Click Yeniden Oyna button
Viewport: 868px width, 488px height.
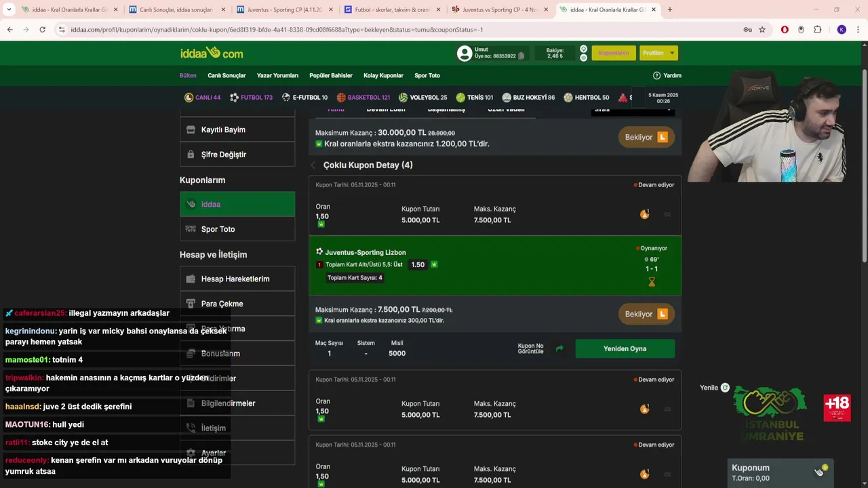[x=625, y=348]
